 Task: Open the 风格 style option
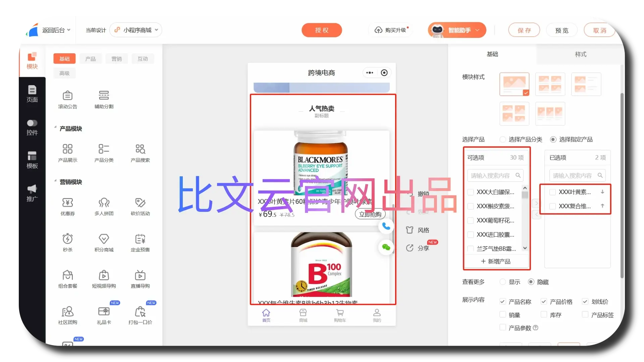418,230
